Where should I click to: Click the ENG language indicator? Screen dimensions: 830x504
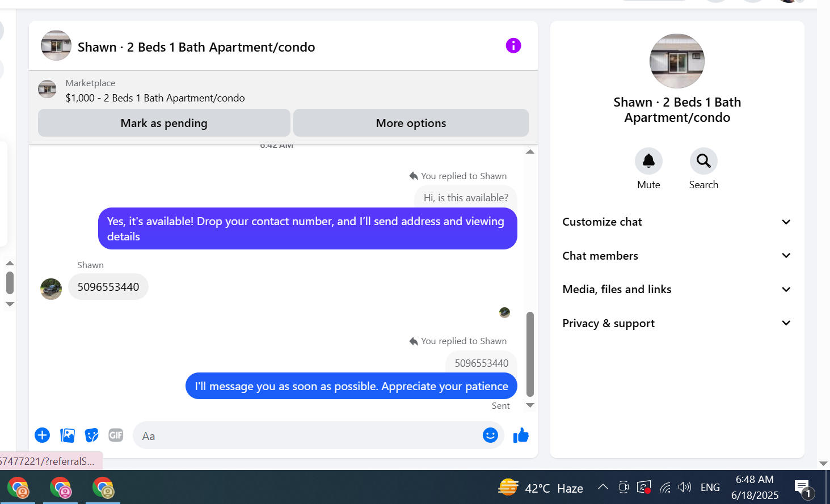[x=710, y=488]
